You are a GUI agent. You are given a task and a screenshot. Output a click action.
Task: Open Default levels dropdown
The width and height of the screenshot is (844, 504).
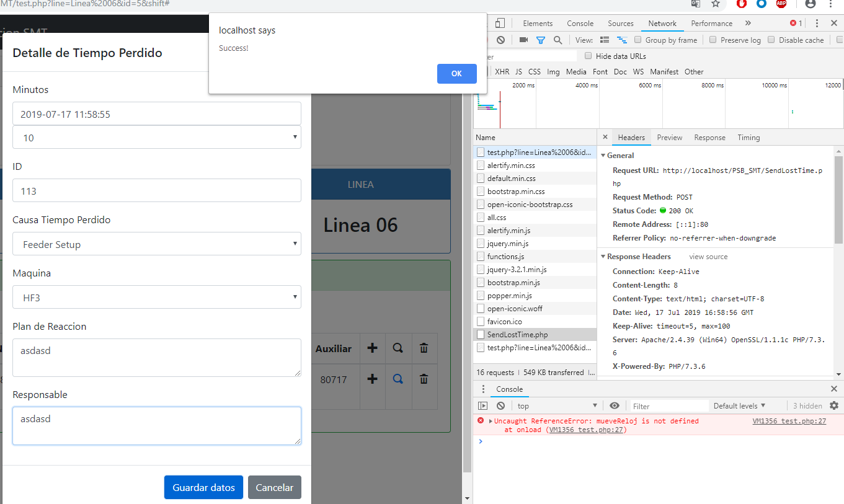point(739,406)
